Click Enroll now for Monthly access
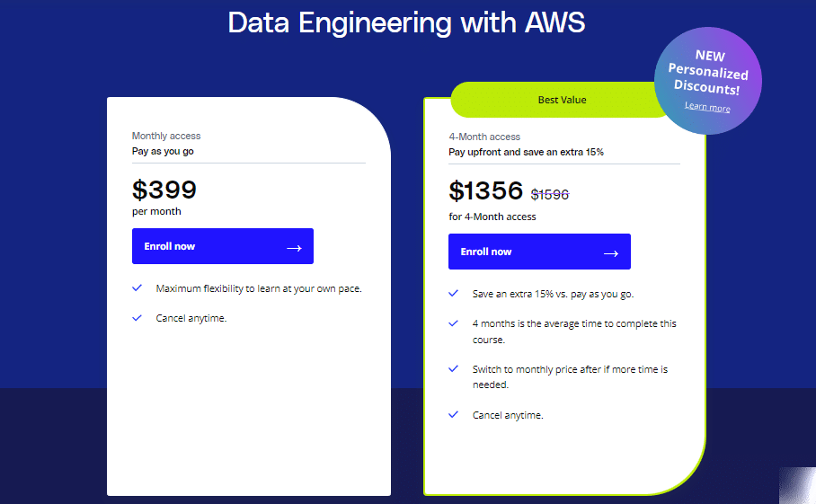 [x=223, y=246]
